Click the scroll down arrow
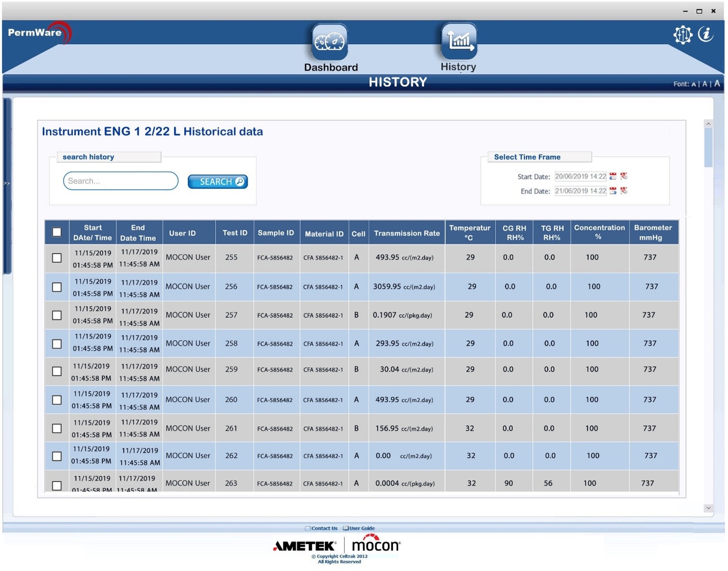 [708, 508]
